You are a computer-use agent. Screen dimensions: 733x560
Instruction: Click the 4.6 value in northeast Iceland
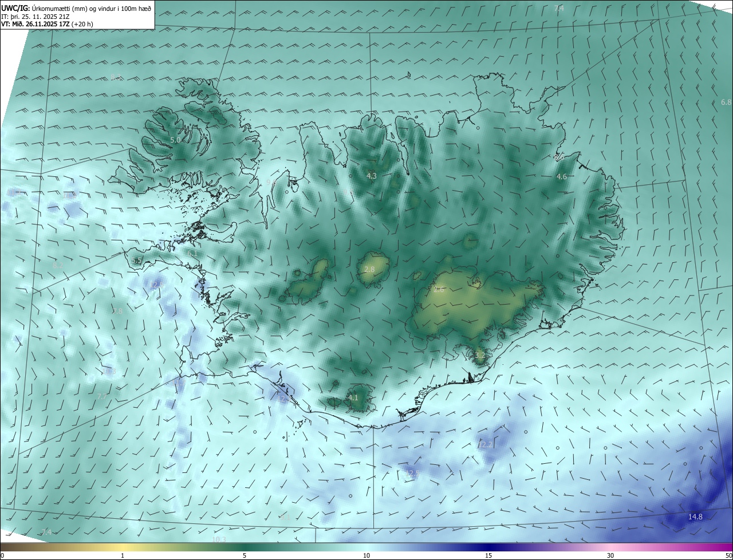pyautogui.click(x=562, y=177)
